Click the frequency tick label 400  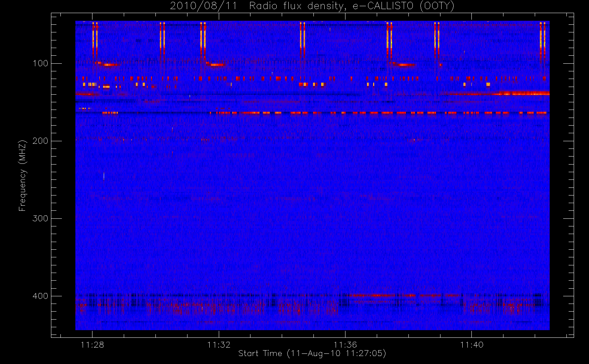[40, 296]
